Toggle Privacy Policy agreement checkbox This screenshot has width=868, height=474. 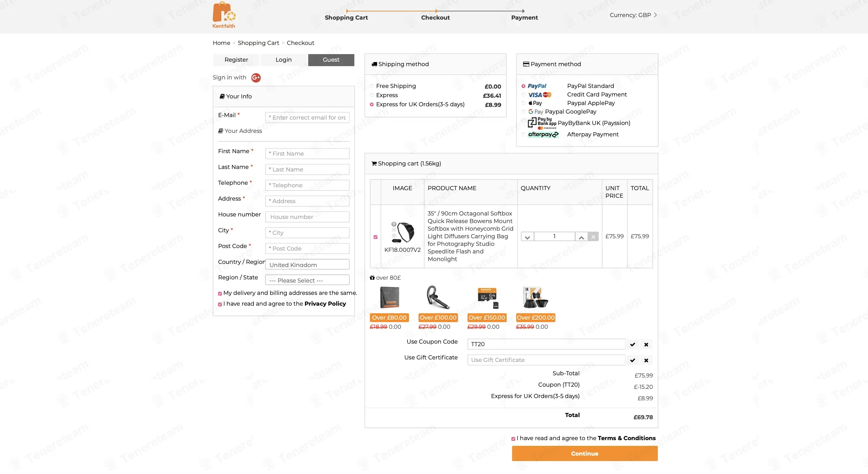pyautogui.click(x=220, y=304)
